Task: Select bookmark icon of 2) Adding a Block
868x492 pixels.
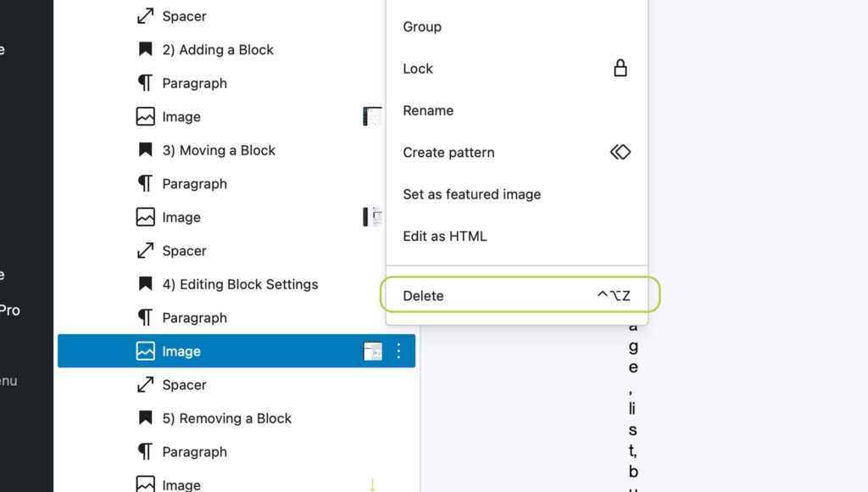Action: pos(145,49)
